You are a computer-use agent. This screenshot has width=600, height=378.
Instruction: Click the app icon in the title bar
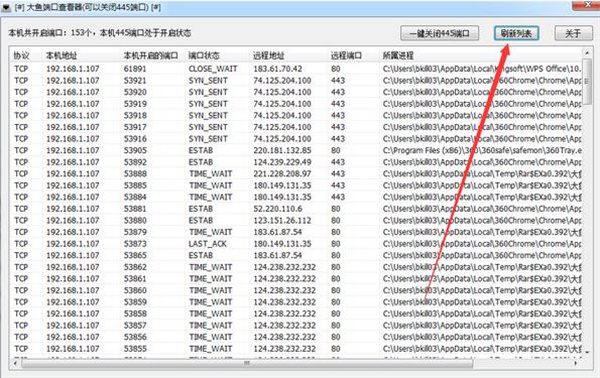click(x=6, y=7)
